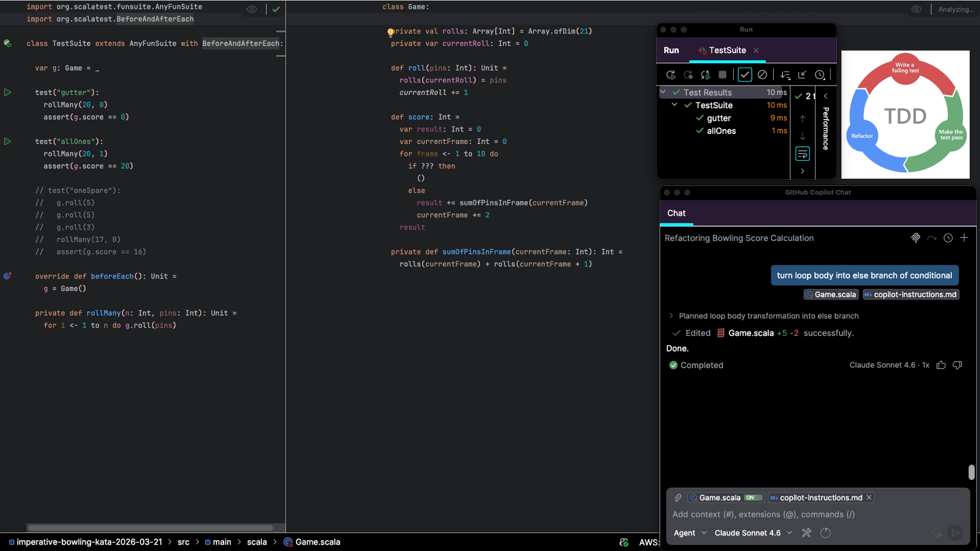Select the Chat tab
980x551 pixels.
(676, 213)
